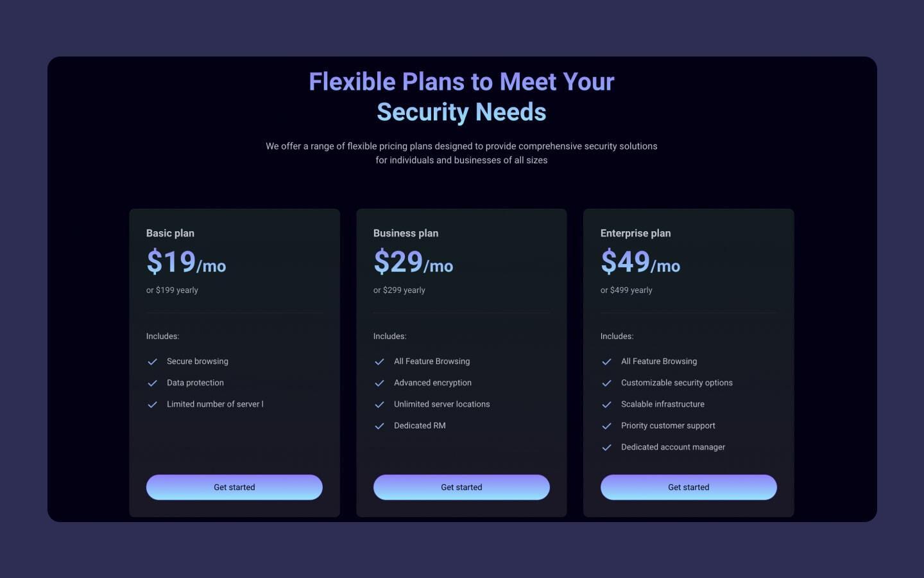
Task: Click the $29/mo price text
Action: pos(413,263)
